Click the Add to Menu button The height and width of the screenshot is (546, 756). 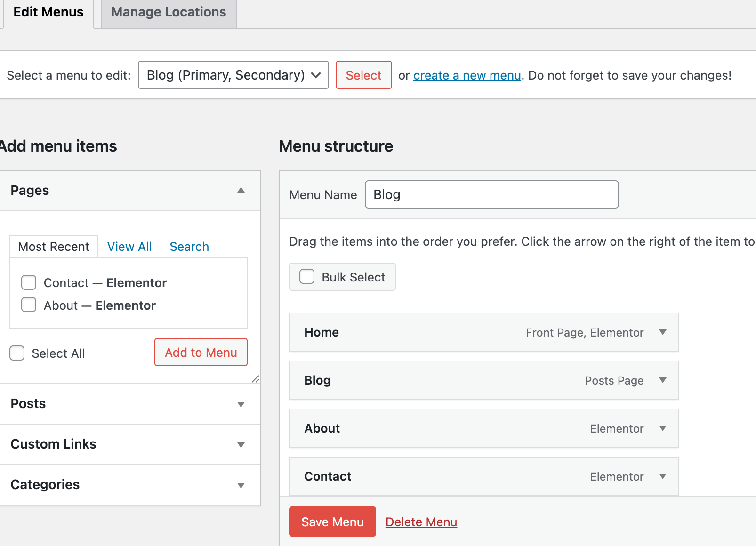[x=201, y=352]
